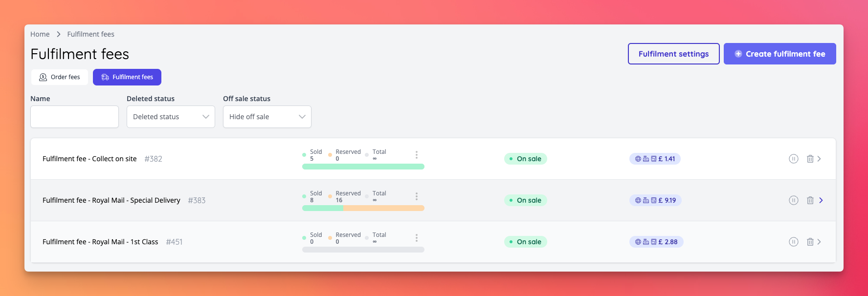868x296 pixels.
Task: Open stock options menu for Collect on site
Action: (x=417, y=155)
